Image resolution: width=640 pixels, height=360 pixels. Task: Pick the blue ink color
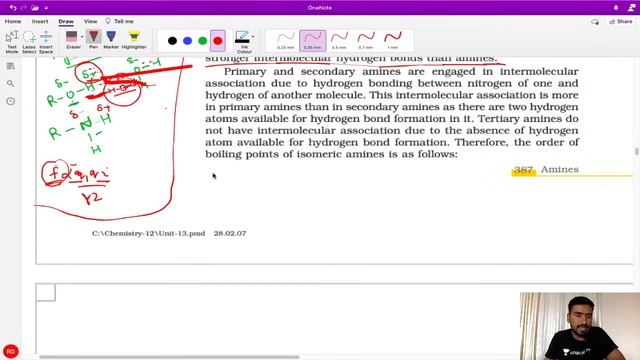(x=187, y=41)
